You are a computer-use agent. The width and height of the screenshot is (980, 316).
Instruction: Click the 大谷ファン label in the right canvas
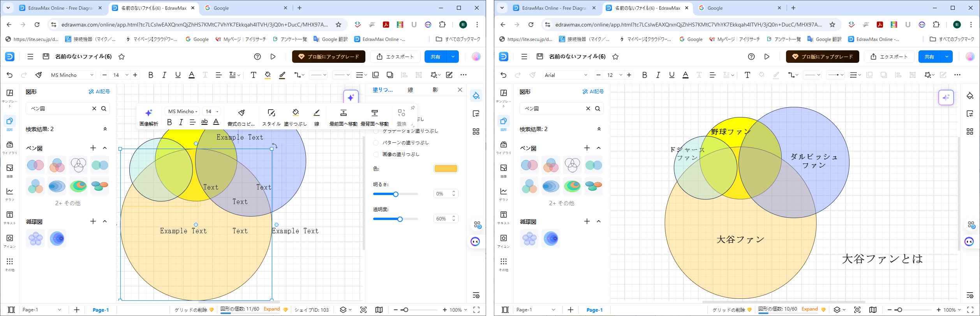[740, 240]
